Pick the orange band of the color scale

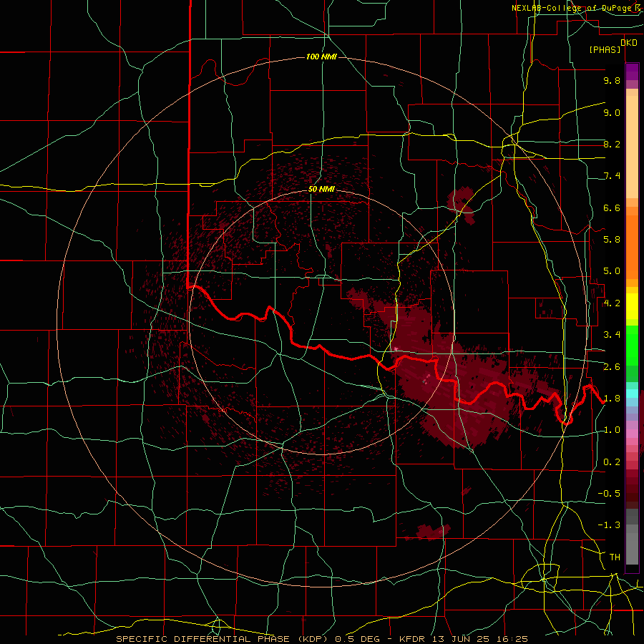[x=632, y=247]
